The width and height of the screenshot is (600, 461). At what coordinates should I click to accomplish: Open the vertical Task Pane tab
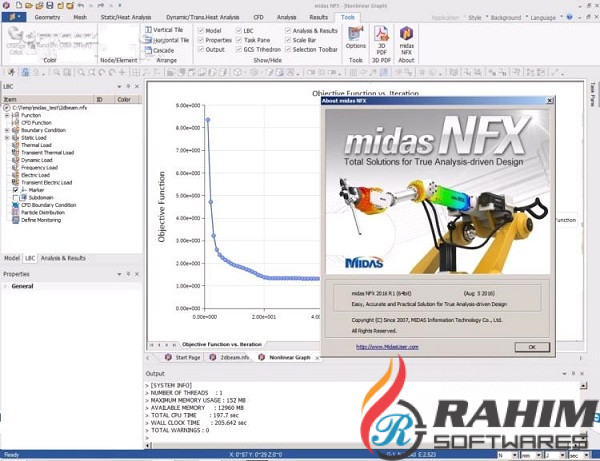(x=593, y=94)
